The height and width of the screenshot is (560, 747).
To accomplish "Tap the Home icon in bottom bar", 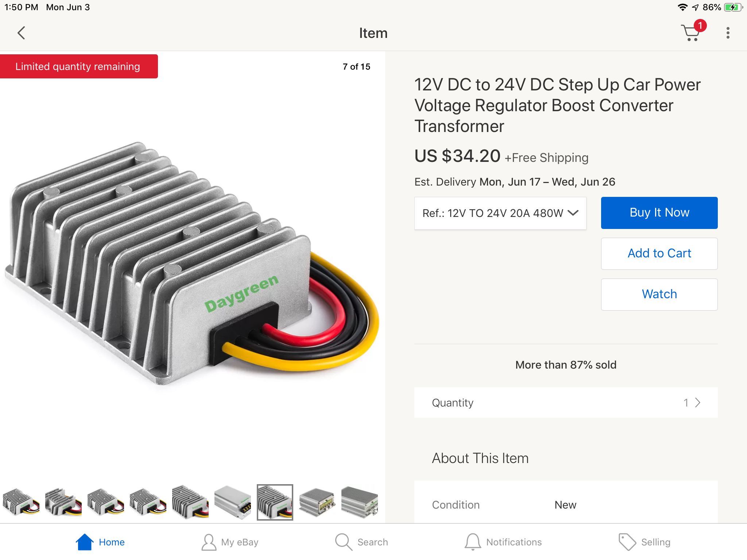I will point(85,542).
